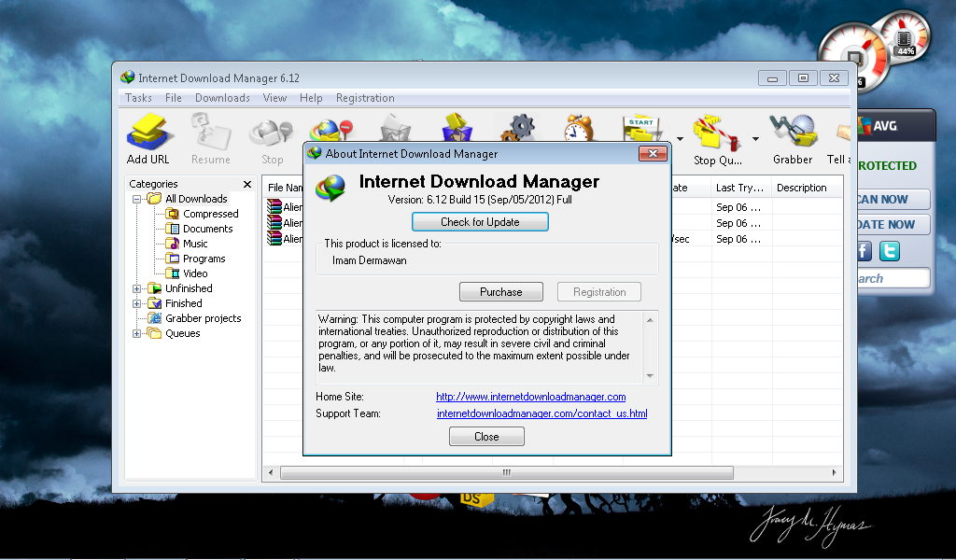Open the Tasks menu

(x=138, y=97)
